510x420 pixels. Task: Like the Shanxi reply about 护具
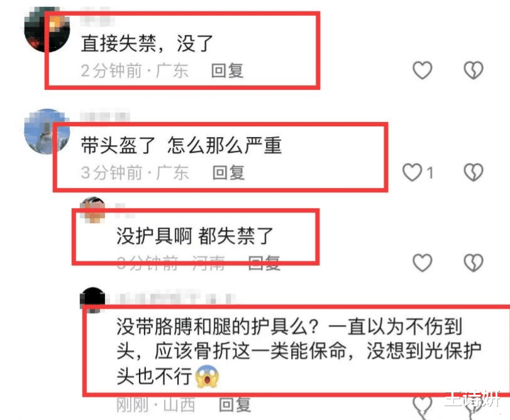[422, 406]
